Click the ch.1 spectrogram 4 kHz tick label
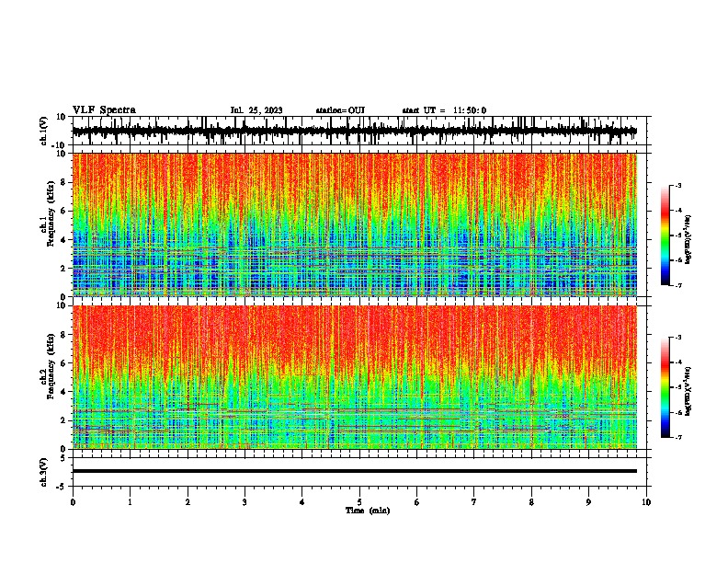728x563 pixels. (64, 240)
